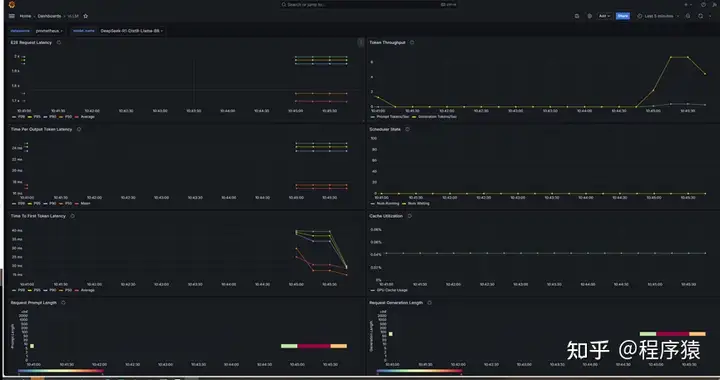Open the info icon beside Token Throughput
Image resolution: width=720 pixels, height=380 pixels.
pos(412,42)
